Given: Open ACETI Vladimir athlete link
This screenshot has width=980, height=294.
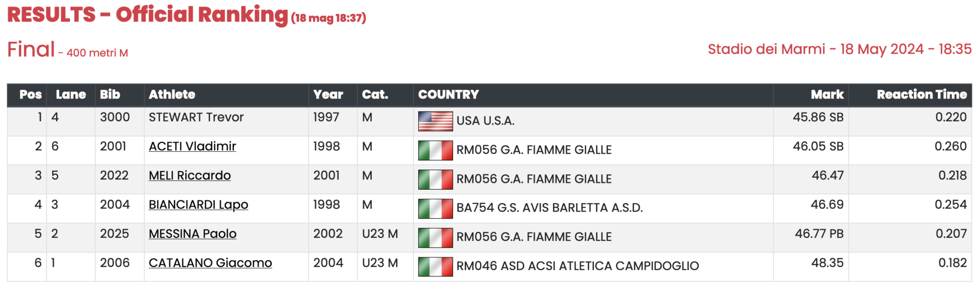Looking at the screenshot, I should click(x=192, y=147).
